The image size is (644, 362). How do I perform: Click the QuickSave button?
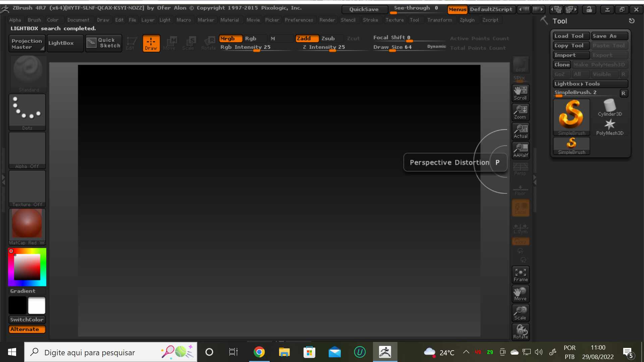pos(364,9)
